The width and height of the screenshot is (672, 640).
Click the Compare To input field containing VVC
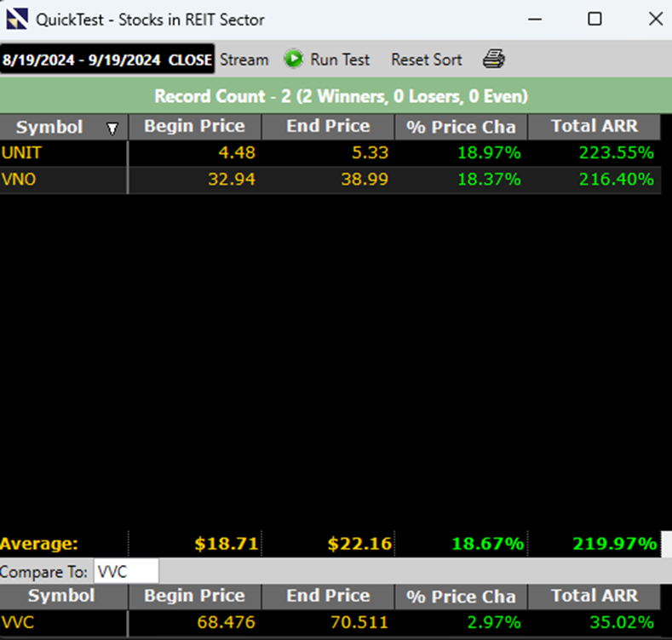[125, 571]
